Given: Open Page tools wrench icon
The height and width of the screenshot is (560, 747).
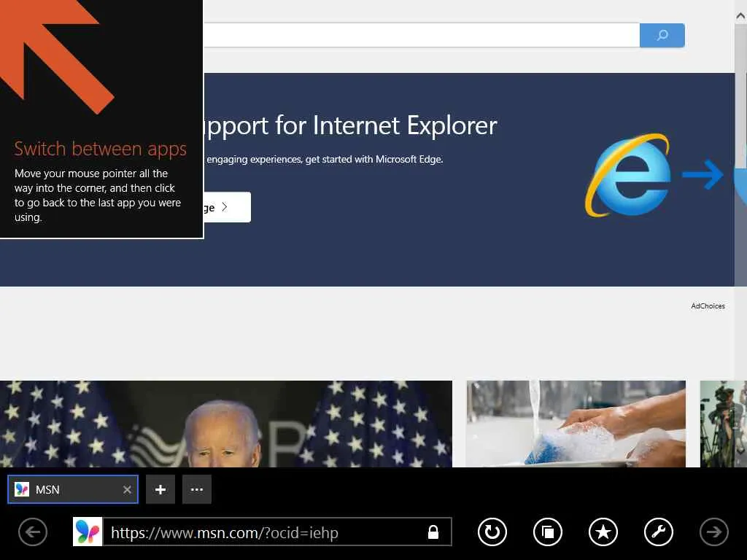Looking at the screenshot, I should click(x=659, y=532).
